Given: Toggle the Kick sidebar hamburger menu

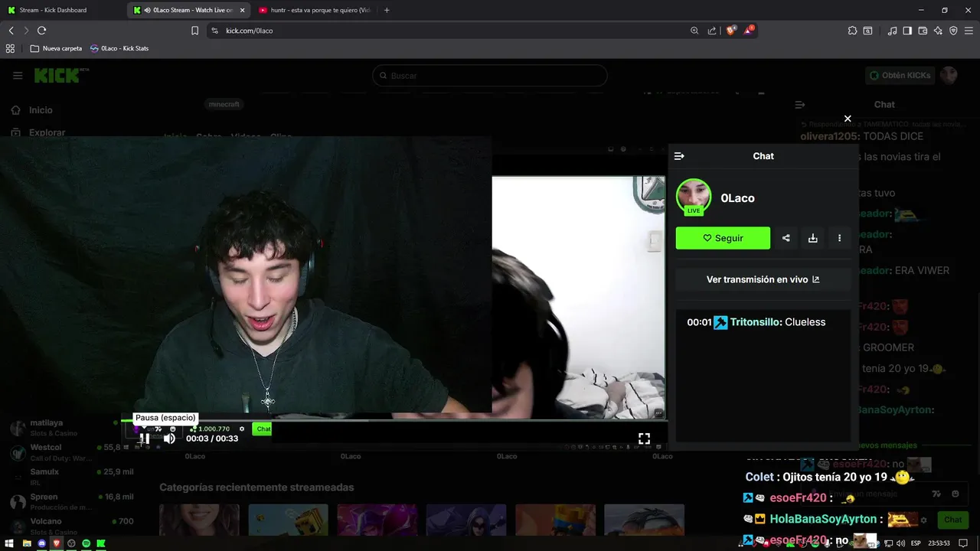Looking at the screenshot, I should pyautogui.click(x=18, y=75).
